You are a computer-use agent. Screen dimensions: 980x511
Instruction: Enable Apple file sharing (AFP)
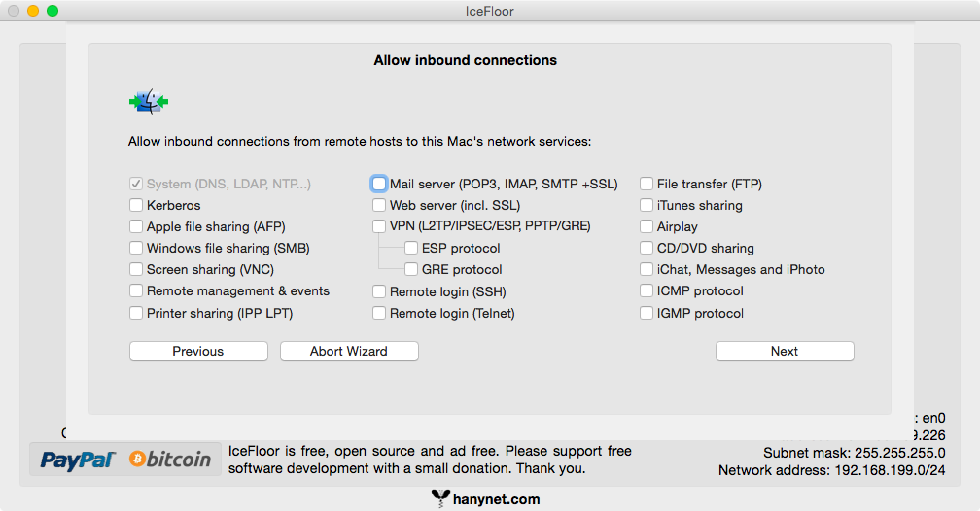point(136,226)
